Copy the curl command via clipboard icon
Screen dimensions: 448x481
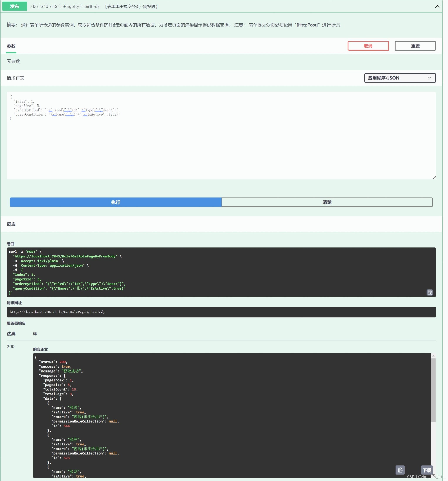tap(430, 292)
